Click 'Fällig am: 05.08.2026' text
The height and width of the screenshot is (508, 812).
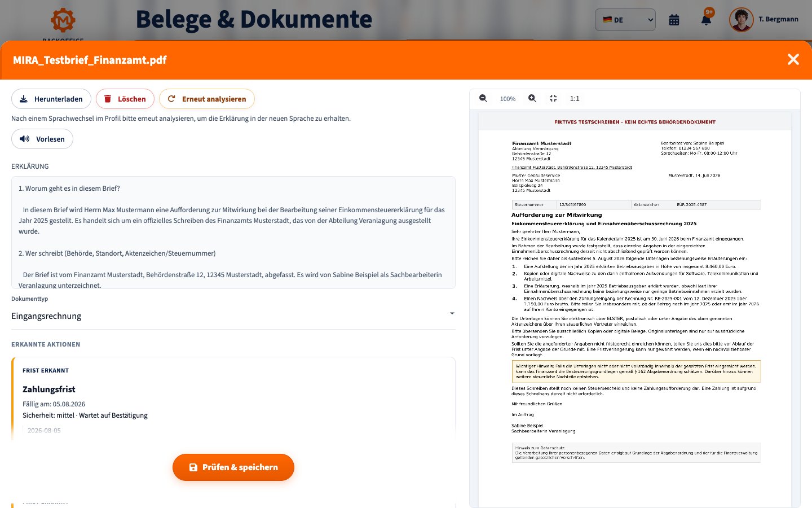pos(54,404)
